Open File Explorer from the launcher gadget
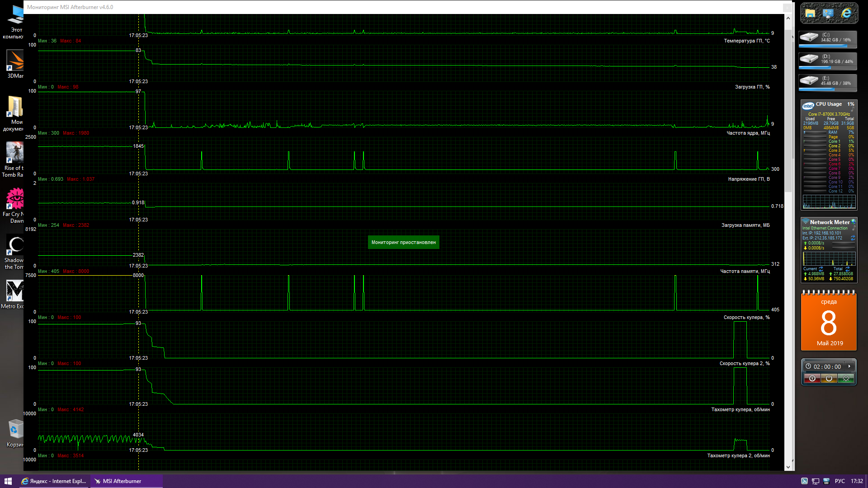Image resolution: width=868 pixels, height=488 pixels. click(x=810, y=14)
